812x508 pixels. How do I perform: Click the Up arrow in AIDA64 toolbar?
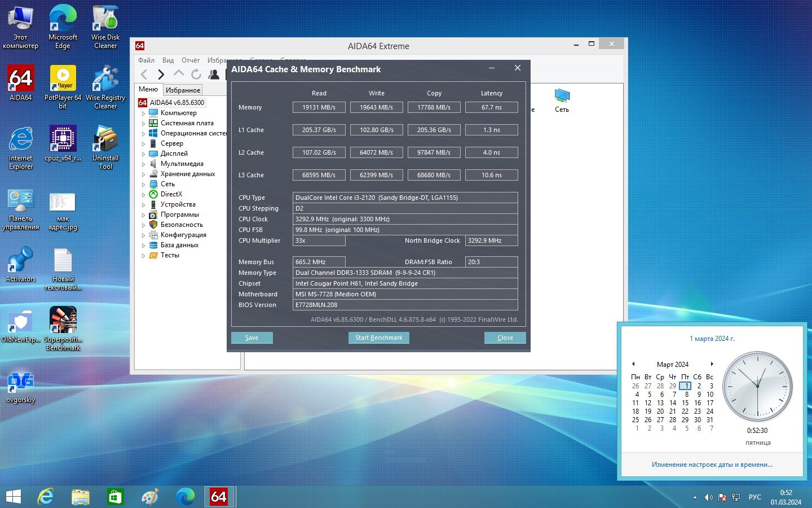click(x=179, y=73)
